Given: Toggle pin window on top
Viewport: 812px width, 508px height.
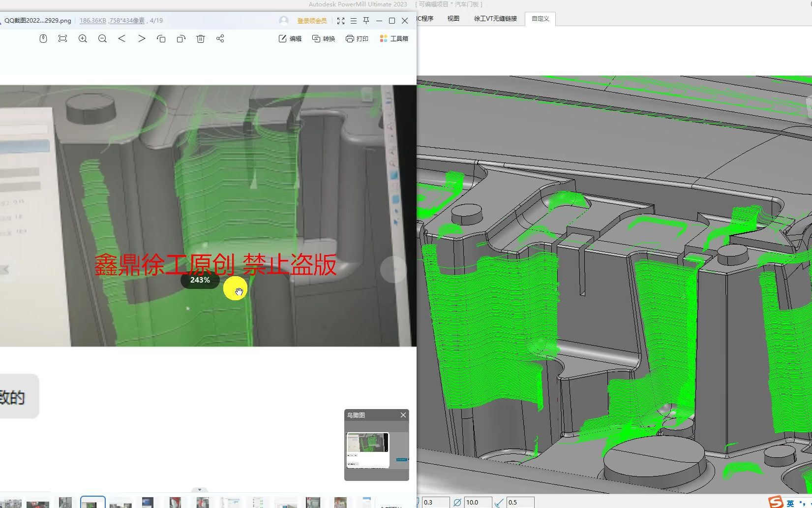Looking at the screenshot, I should pos(366,21).
